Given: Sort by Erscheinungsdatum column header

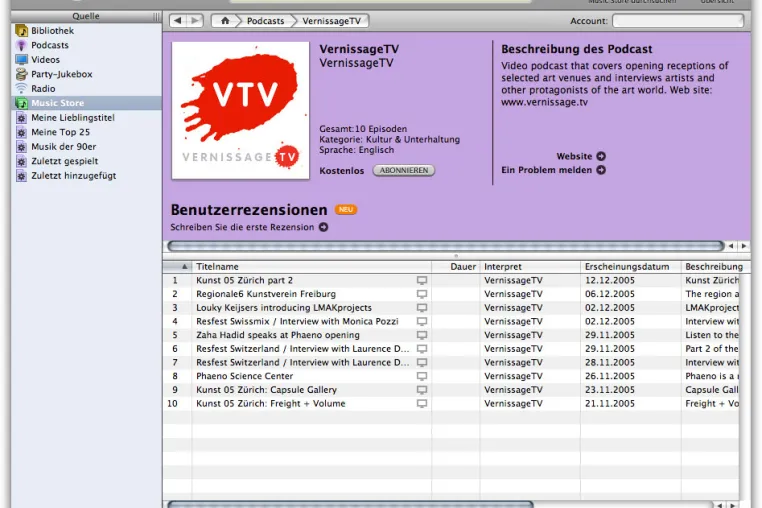Looking at the screenshot, I should (631, 267).
